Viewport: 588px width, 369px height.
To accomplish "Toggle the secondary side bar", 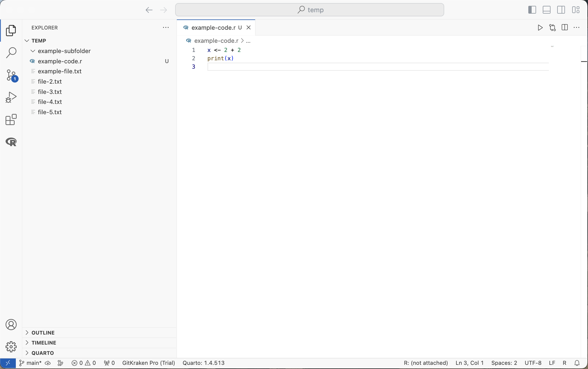I will [x=561, y=10].
